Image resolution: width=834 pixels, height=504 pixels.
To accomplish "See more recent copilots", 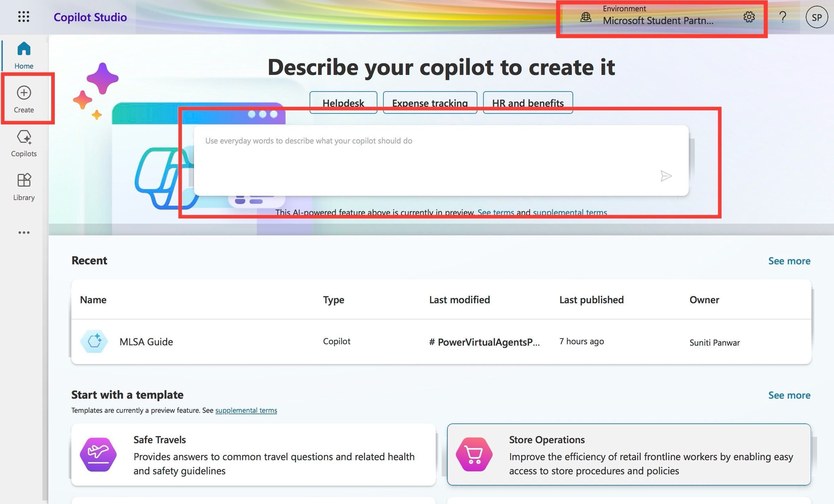I will (x=789, y=261).
